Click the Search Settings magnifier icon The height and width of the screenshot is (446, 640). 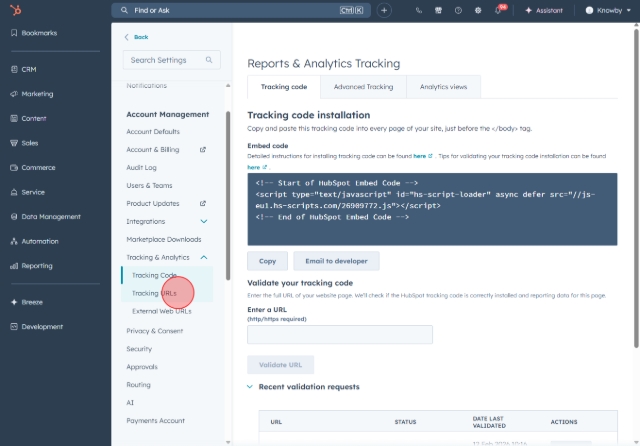(209, 60)
